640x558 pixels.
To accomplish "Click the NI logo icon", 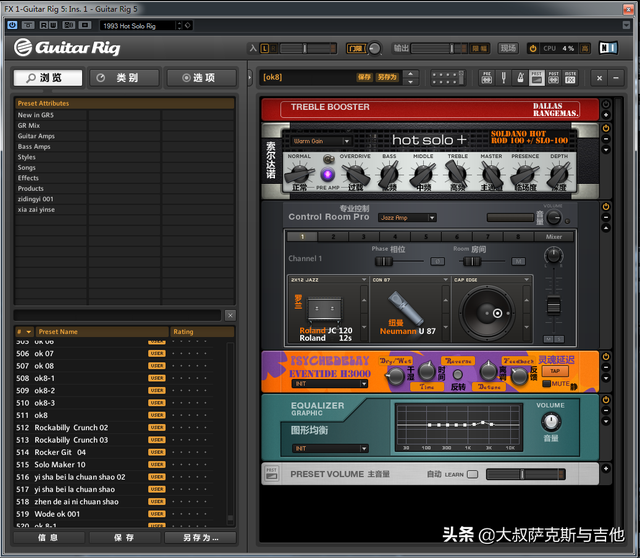I will pyautogui.click(x=608, y=48).
